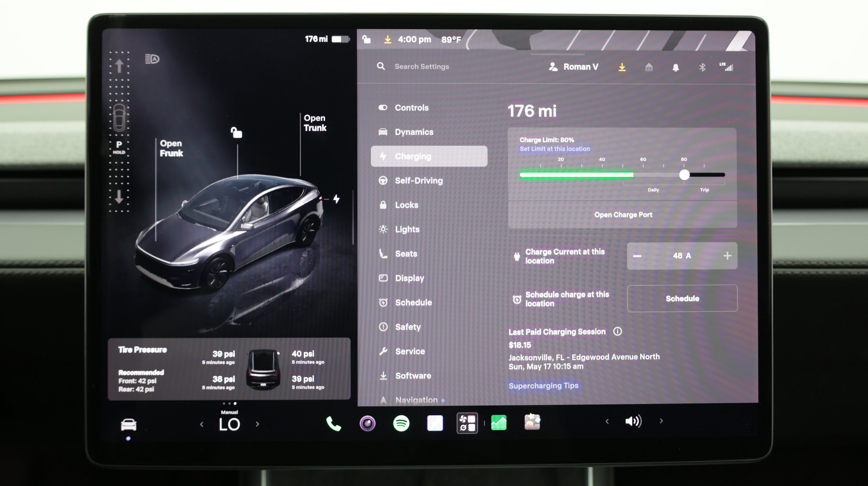Open the green stocks chart app
This screenshot has height=486, width=868.
click(499, 422)
